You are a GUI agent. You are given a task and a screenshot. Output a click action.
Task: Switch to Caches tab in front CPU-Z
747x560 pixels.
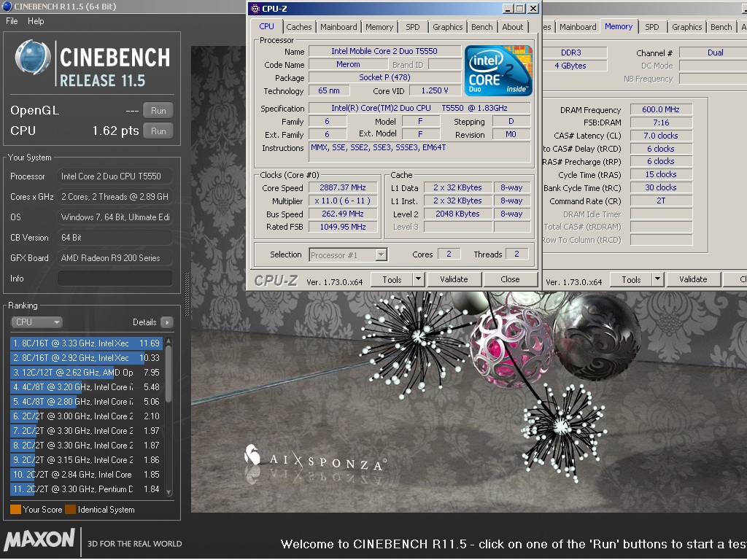[298, 27]
